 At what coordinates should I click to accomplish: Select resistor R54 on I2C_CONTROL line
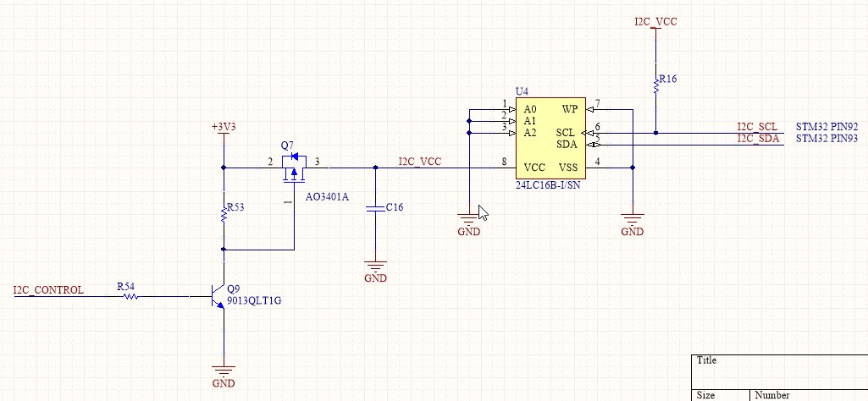[126, 297]
